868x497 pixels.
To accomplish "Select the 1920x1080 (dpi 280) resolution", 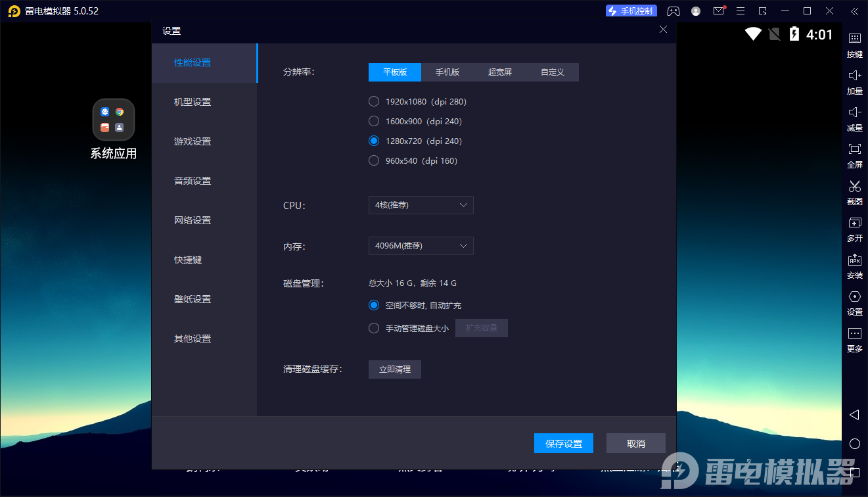I will (374, 101).
